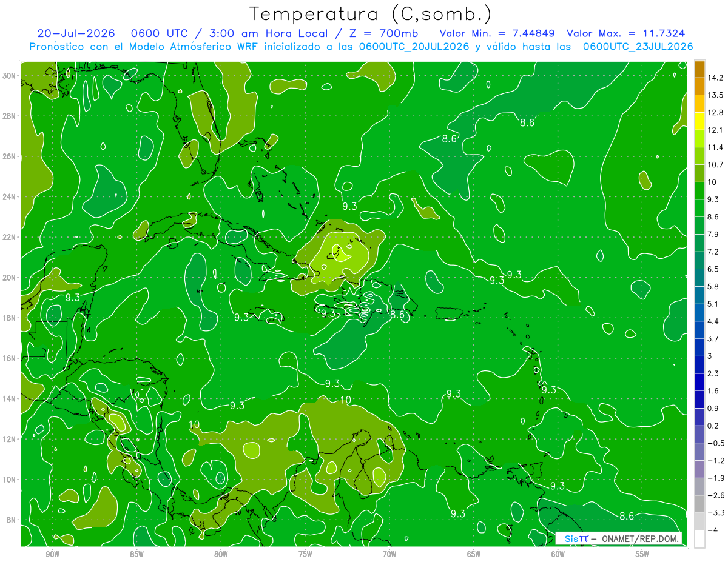The image size is (728, 562).
Task: Click the "28N" latitude axis label
Action: tap(10, 116)
